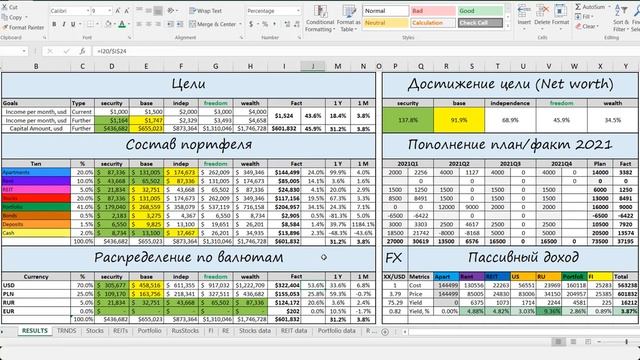The width and height of the screenshot is (640, 360).
Task: Open the font size dropdown
Action: (x=110, y=11)
